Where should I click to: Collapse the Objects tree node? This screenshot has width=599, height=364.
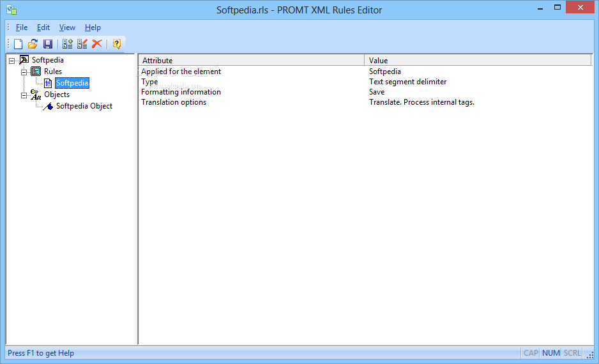click(24, 96)
